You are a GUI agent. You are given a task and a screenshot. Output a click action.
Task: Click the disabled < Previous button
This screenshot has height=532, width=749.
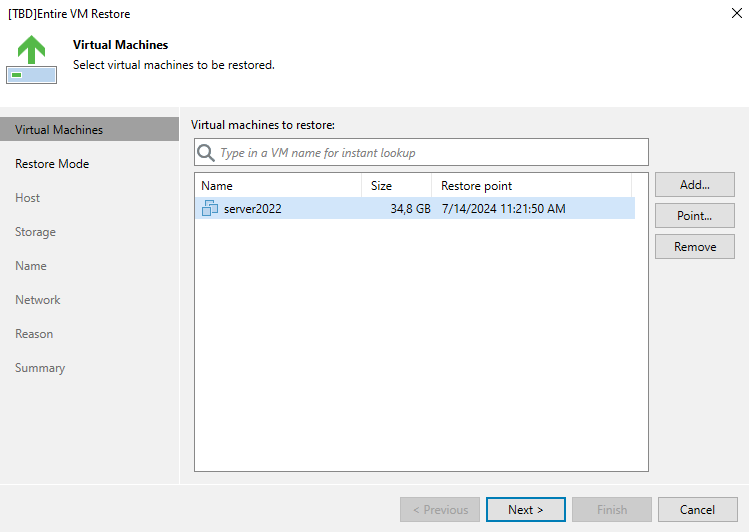coord(440,510)
